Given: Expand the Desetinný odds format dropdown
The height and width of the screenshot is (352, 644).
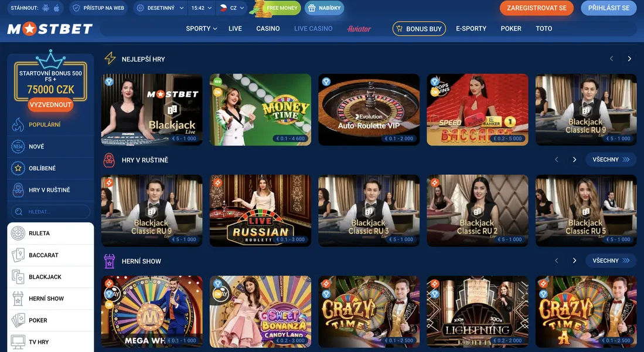Looking at the screenshot, I should click(x=160, y=8).
